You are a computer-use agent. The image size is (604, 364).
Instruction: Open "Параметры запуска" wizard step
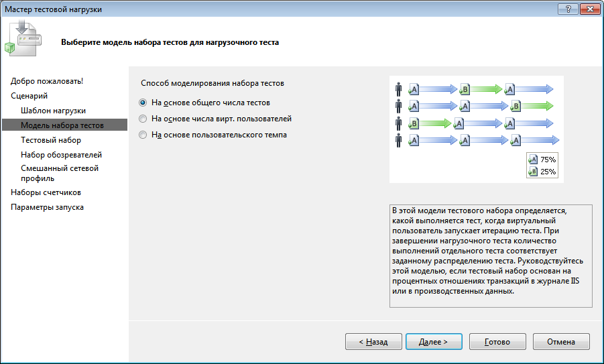click(x=47, y=207)
